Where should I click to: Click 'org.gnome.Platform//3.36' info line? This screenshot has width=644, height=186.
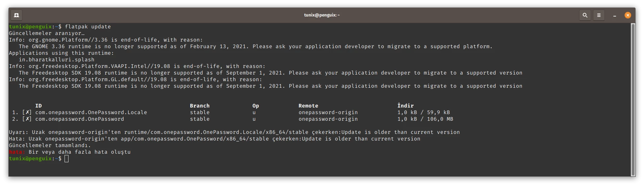click(x=106, y=40)
